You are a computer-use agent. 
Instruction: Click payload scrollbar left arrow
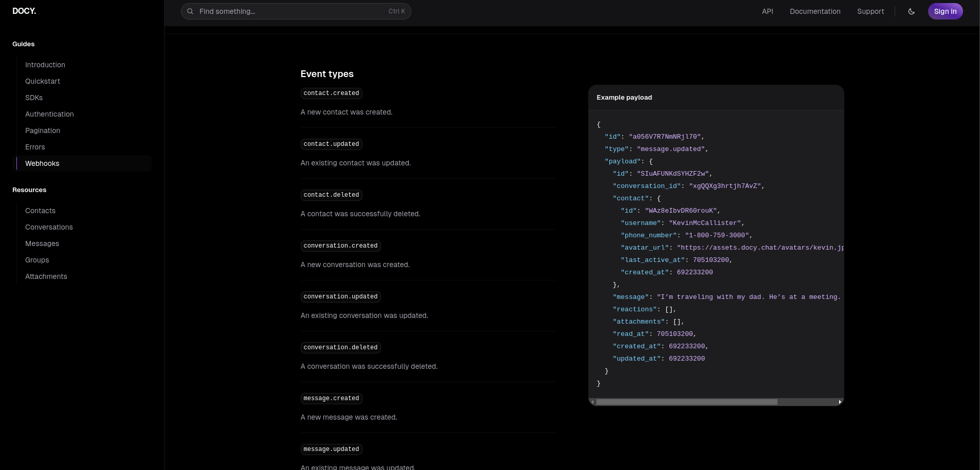click(x=592, y=402)
